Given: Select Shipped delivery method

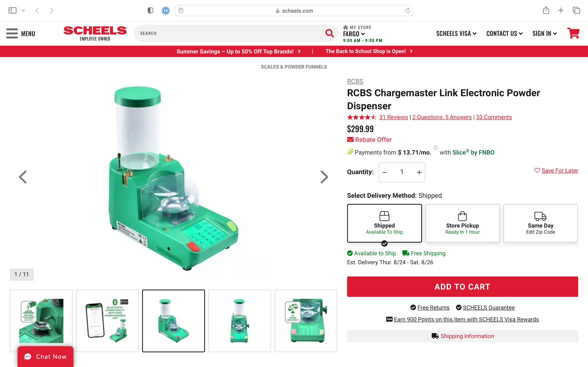Looking at the screenshot, I should pos(384,223).
